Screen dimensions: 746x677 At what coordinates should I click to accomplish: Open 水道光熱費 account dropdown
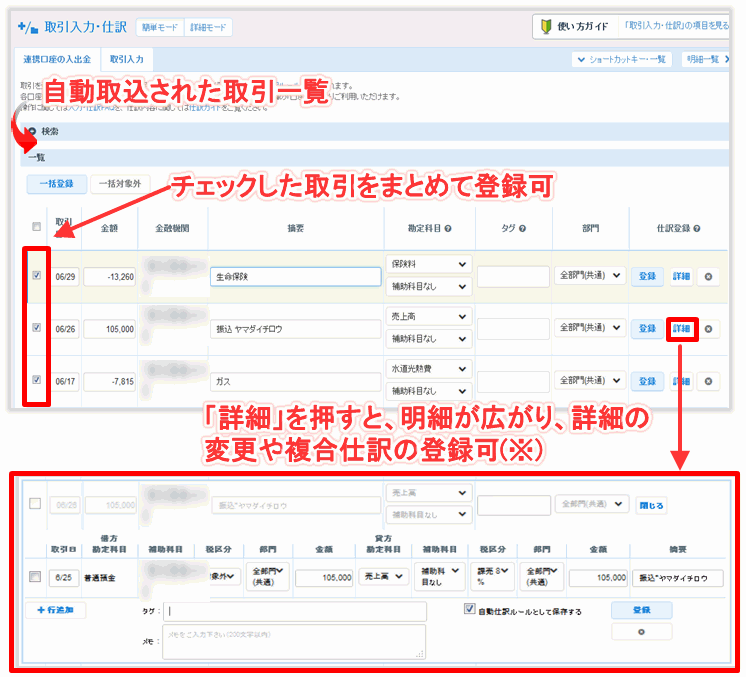click(x=429, y=369)
